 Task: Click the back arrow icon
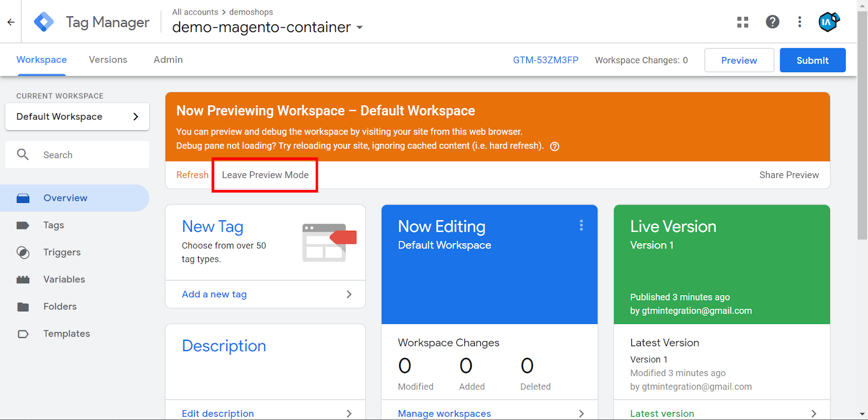coord(11,22)
